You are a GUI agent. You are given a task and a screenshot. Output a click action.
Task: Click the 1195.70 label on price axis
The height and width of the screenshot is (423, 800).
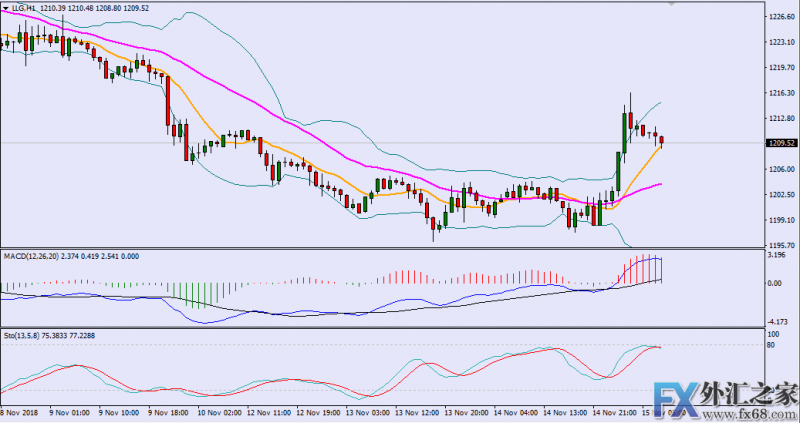tap(781, 245)
